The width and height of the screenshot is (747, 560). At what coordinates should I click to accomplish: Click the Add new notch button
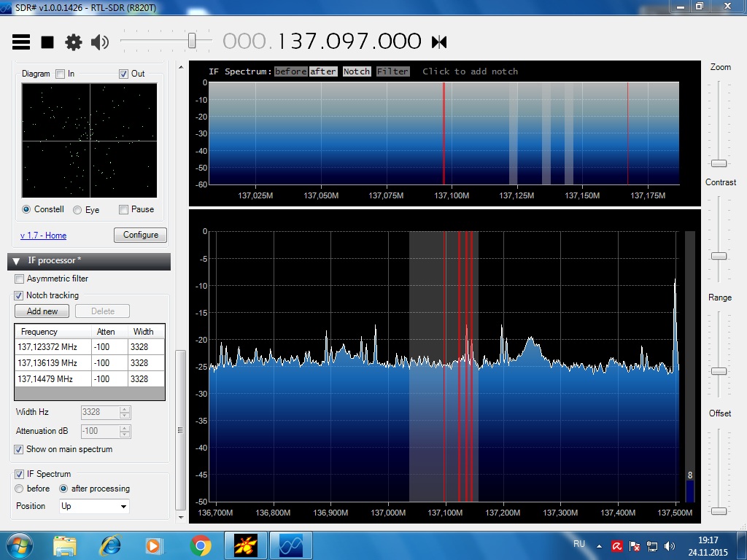(x=42, y=311)
